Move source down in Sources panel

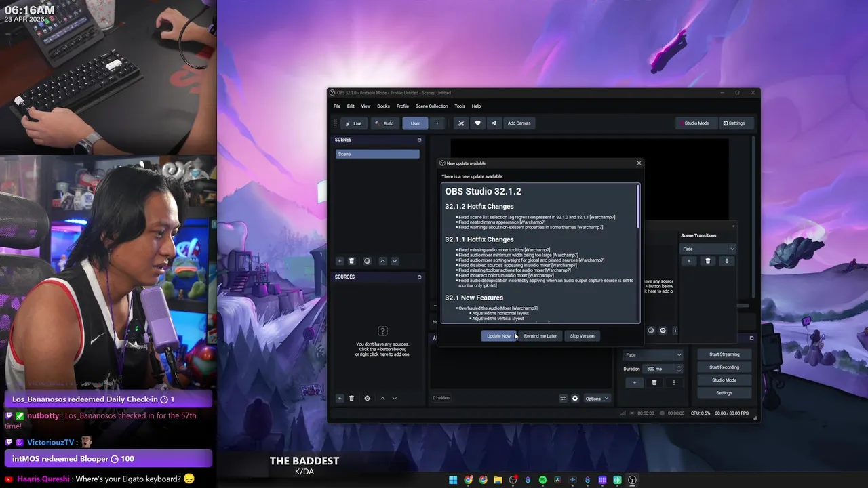[x=395, y=398]
